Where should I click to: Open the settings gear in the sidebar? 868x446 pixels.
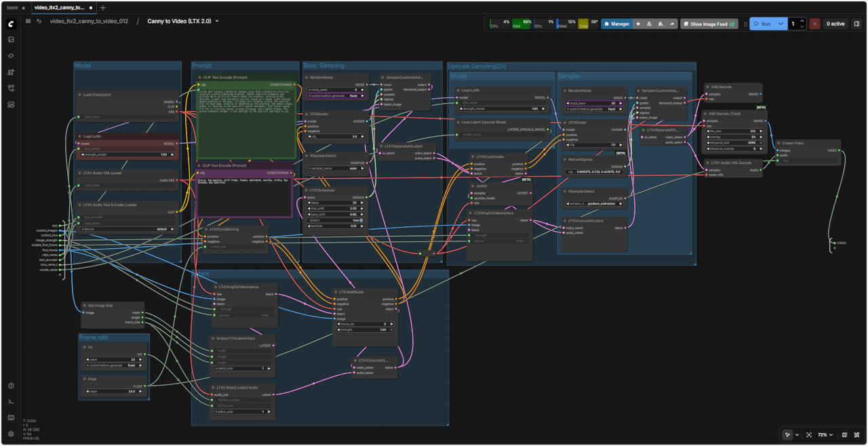pyautogui.click(x=11, y=434)
